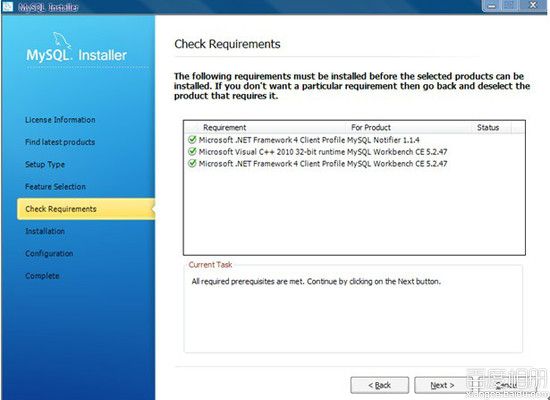
Task: Click the Check Requirements page heading
Action: coord(227,44)
